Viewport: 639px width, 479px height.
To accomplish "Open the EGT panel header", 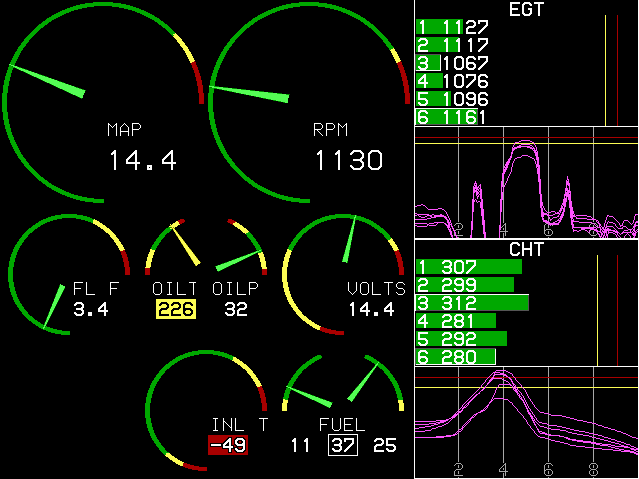I will point(526,9).
